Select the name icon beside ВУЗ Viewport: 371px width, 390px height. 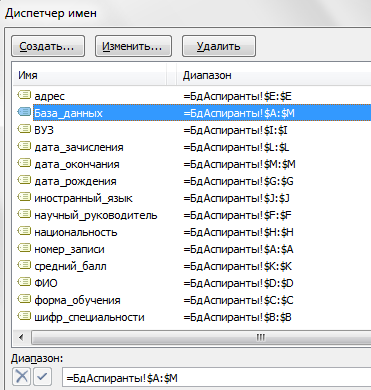pyautogui.click(x=24, y=130)
